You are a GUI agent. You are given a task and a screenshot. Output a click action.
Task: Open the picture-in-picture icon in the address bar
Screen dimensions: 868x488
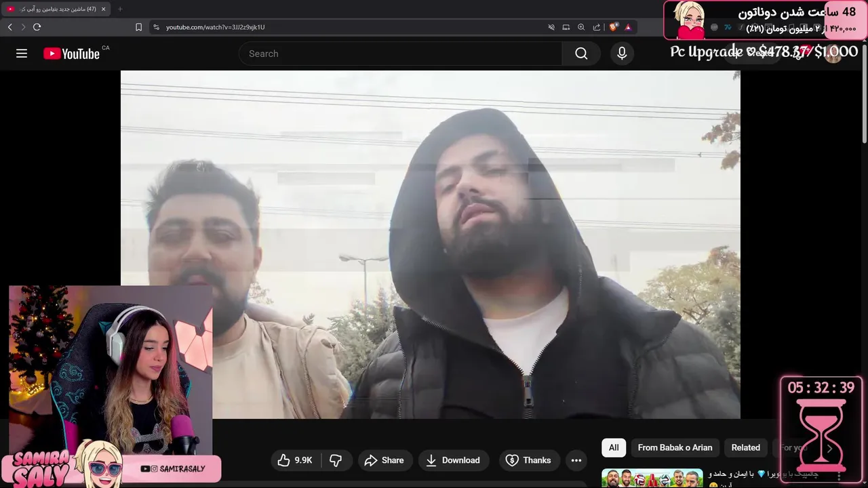pos(566,27)
